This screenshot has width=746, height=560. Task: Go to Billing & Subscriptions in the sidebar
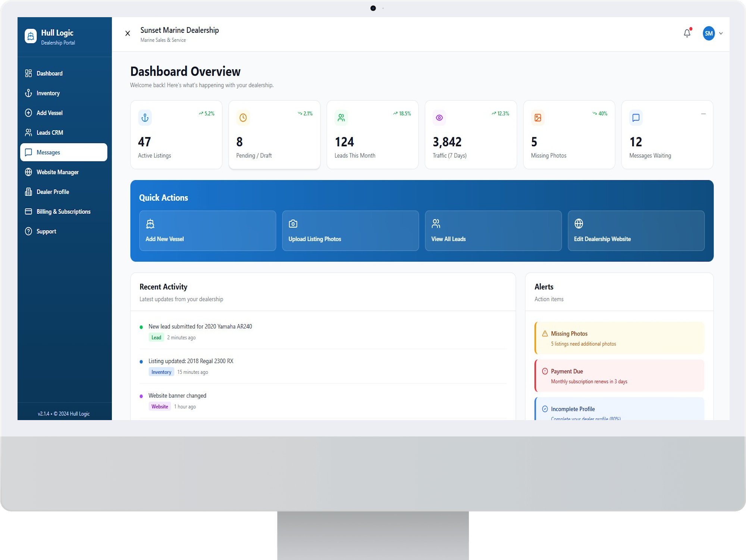63,212
